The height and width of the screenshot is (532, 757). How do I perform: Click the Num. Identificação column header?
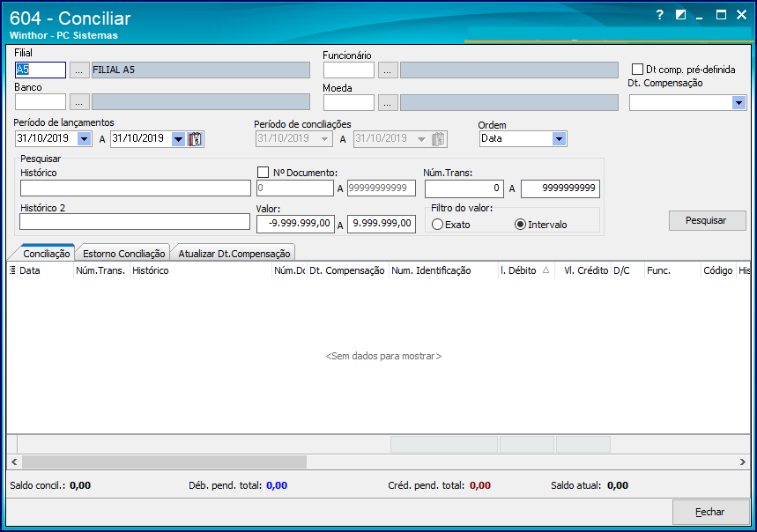click(443, 270)
